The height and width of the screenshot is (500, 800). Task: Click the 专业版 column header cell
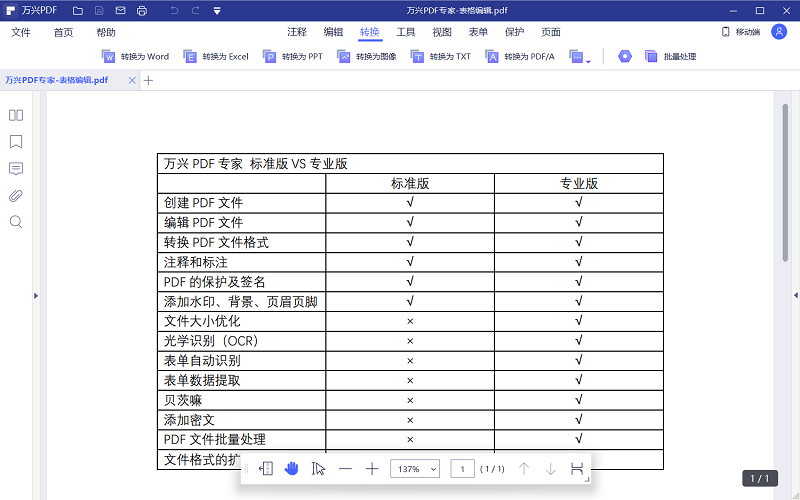tap(579, 183)
